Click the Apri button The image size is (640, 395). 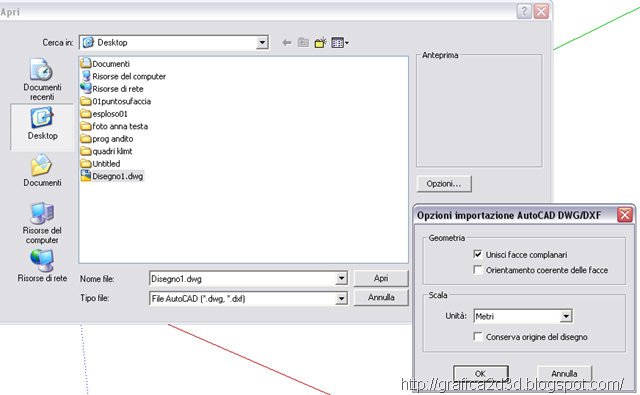(x=381, y=278)
